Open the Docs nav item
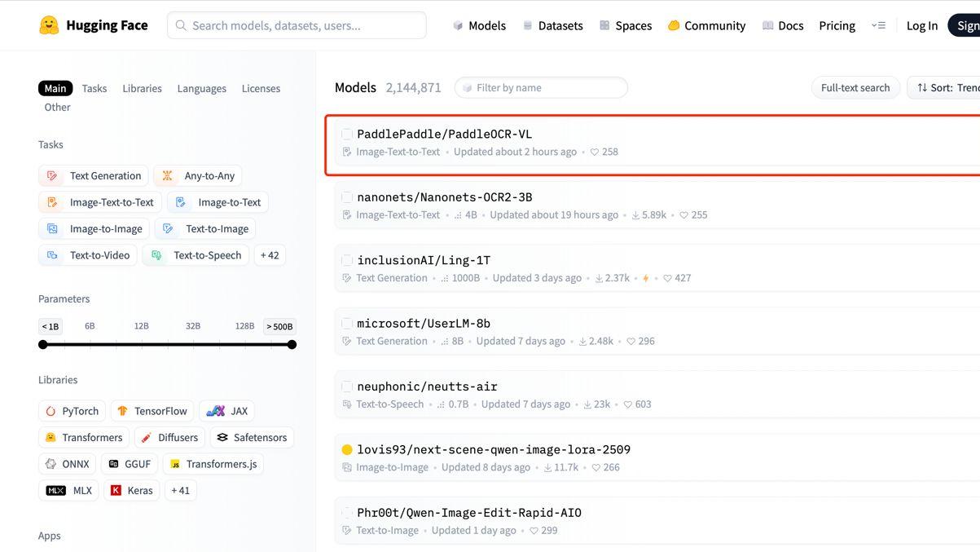 [783, 25]
